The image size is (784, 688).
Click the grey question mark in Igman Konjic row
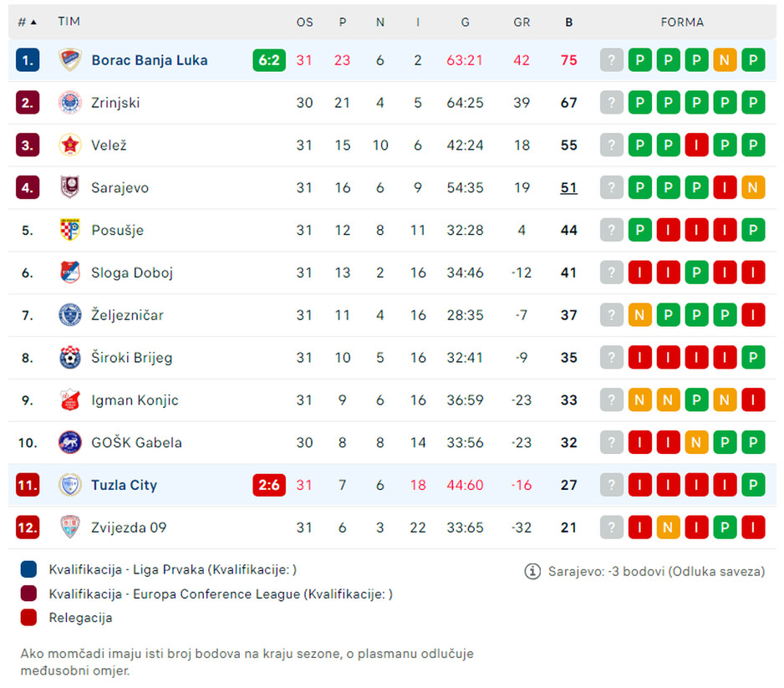pyautogui.click(x=612, y=400)
